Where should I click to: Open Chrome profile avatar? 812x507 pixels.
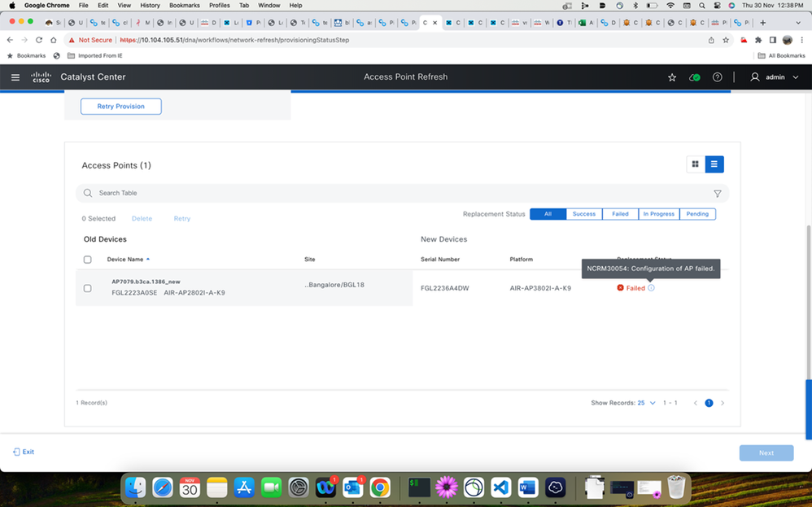point(787,40)
